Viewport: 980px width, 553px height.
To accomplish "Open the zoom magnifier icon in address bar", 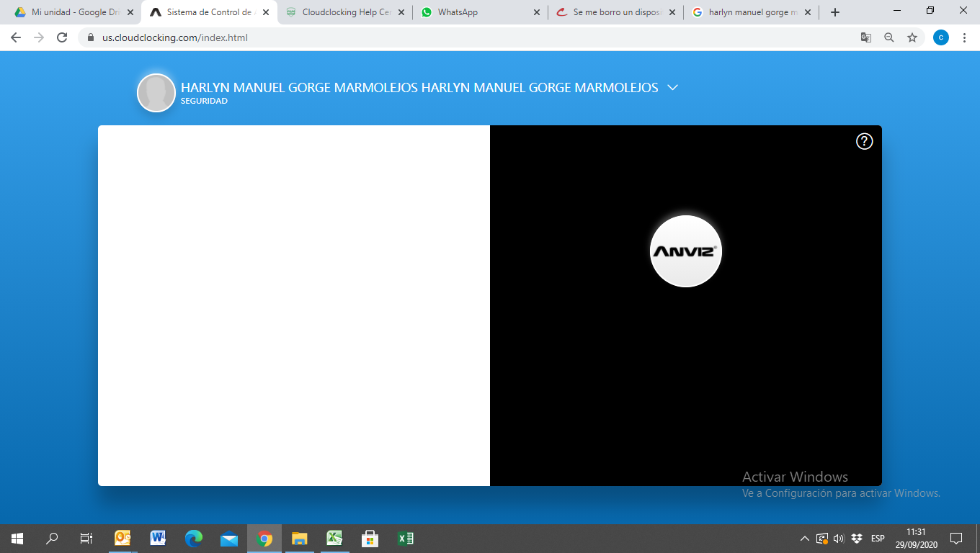I will click(x=889, y=37).
